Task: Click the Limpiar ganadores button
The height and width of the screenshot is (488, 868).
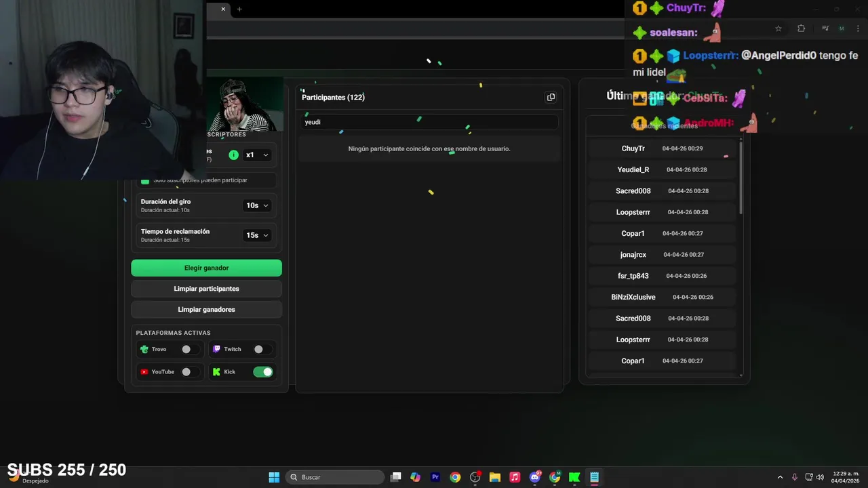Action: coord(206,310)
